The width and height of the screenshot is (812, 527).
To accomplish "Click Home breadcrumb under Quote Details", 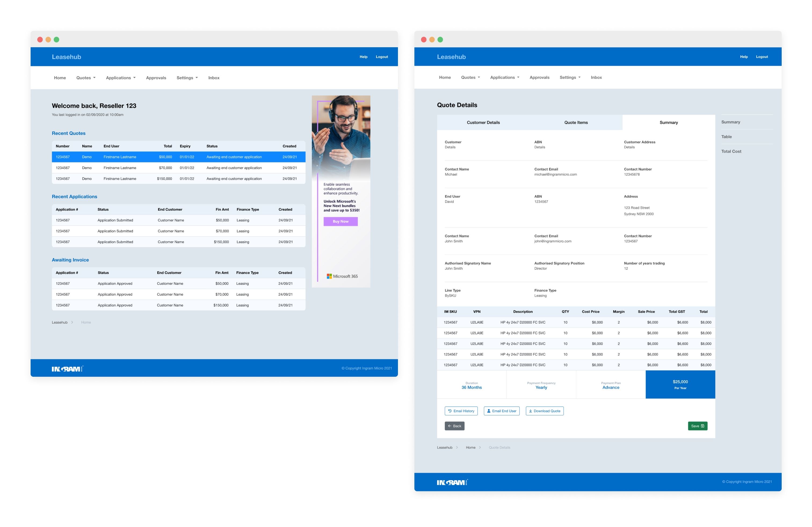I will click(470, 448).
